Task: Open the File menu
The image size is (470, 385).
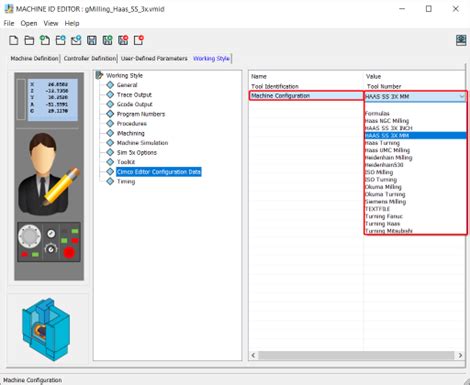Action: pyautogui.click(x=9, y=23)
